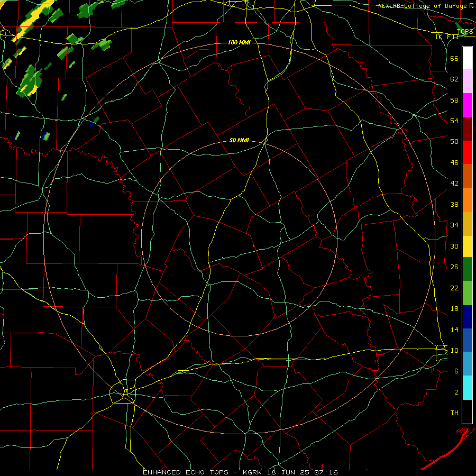Click the light pink 62 kft swatch
476x476 pixels.
(467, 81)
